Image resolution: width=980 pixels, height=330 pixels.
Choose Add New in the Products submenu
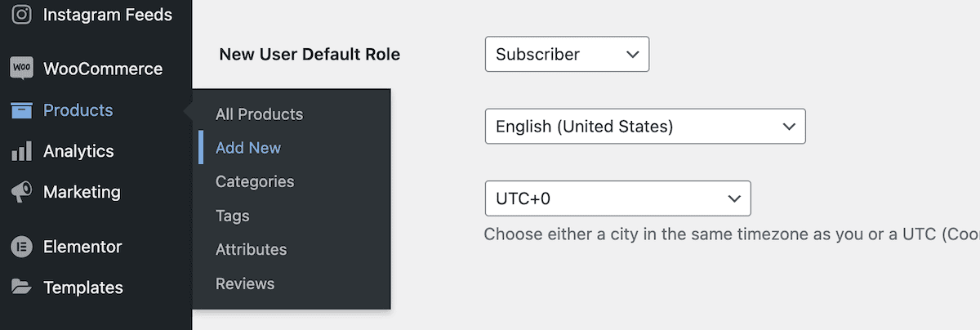248,148
